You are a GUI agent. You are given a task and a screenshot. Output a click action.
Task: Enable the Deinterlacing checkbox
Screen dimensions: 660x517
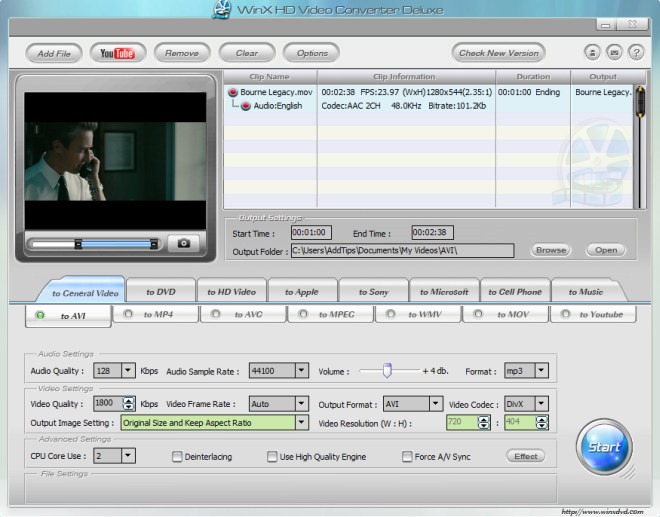pos(177,456)
